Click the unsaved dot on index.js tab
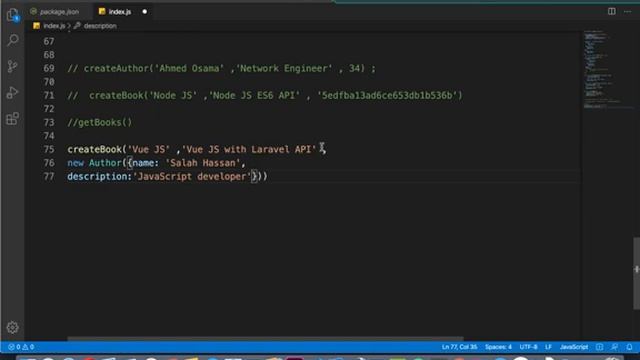The image size is (640, 360). [x=144, y=12]
